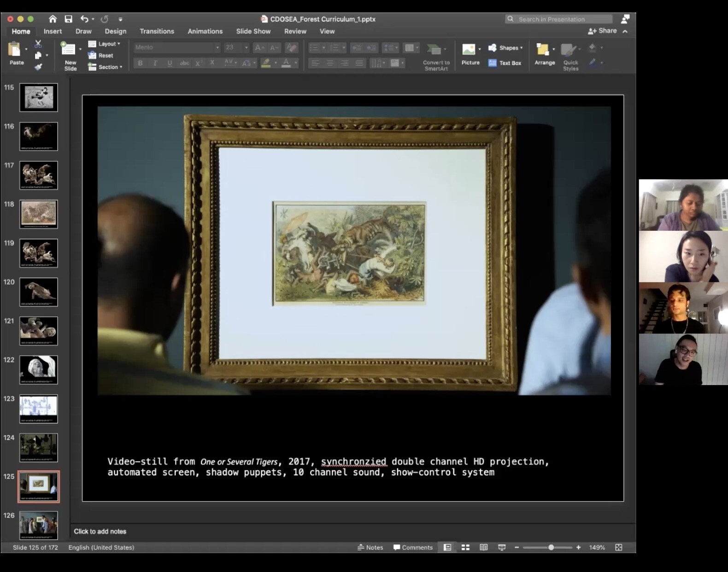The image size is (728, 572).
Task: Redo with the repeat arrow icon
Action: pos(105,19)
